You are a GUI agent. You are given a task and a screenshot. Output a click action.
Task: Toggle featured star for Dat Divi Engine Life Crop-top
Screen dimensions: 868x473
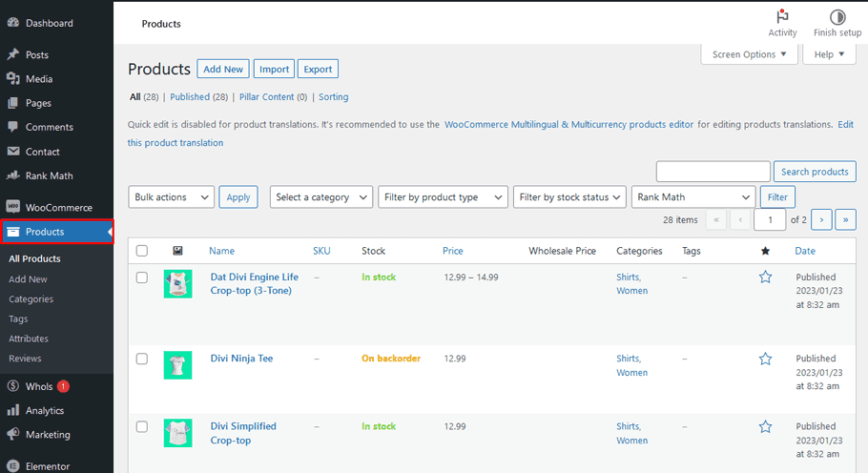pos(765,278)
